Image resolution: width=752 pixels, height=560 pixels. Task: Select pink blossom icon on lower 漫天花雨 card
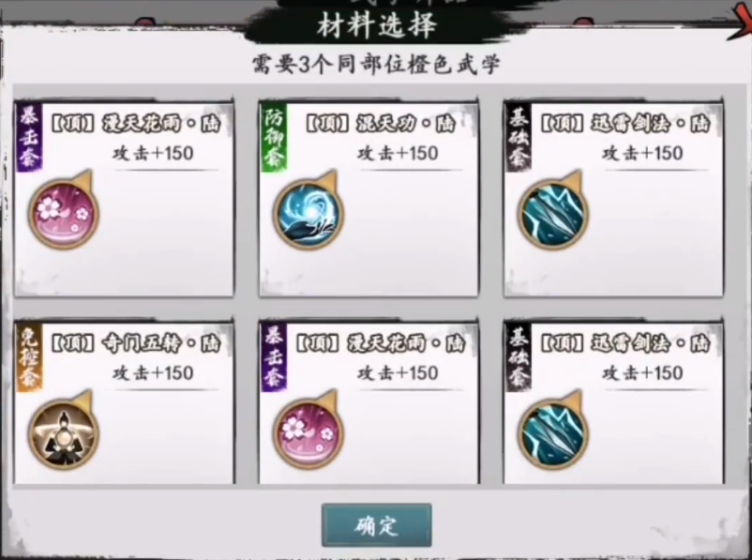pos(308,431)
